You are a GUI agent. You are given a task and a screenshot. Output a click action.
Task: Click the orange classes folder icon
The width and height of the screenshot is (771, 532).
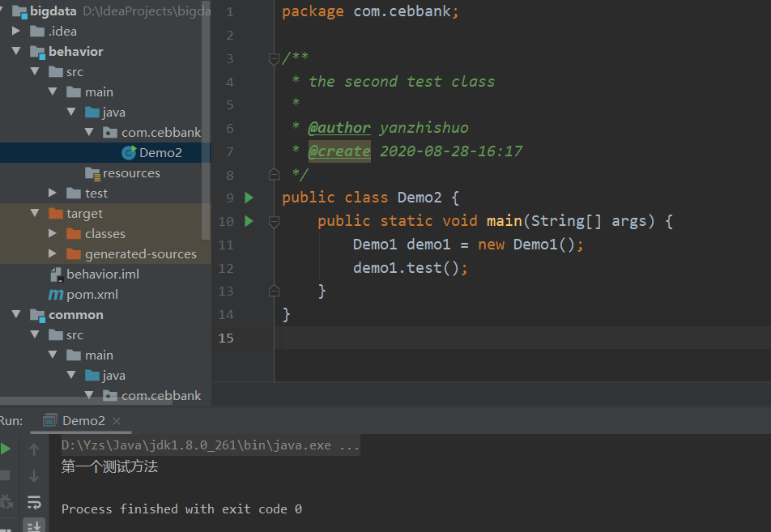(x=74, y=233)
